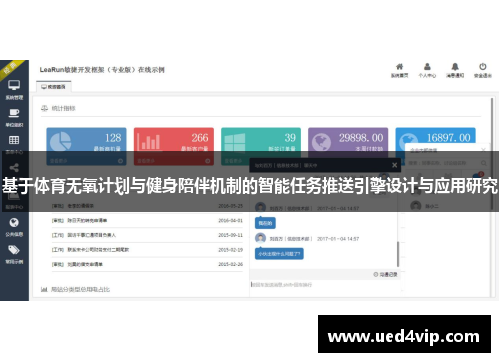Viewport: 500px width, 362px height.
Task: Click the first short blue chat bubble
Action: coord(265,223)
